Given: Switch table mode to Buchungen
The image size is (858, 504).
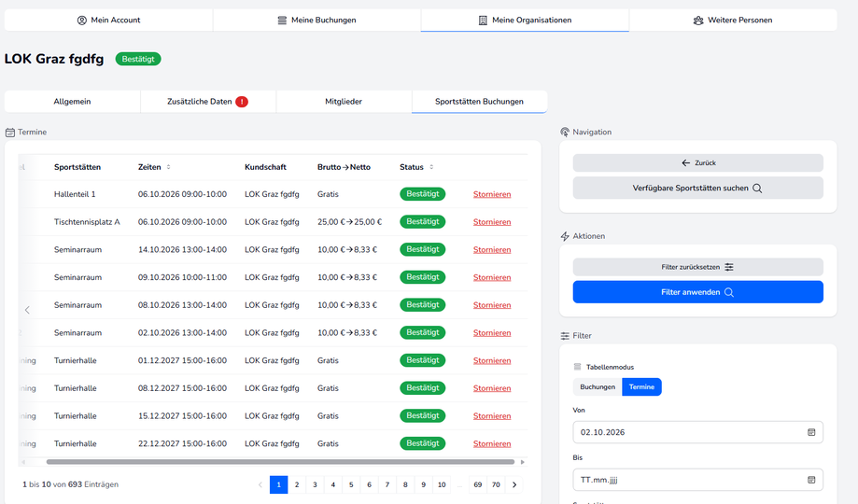Looking at the screenshot, I should [598, 387].
